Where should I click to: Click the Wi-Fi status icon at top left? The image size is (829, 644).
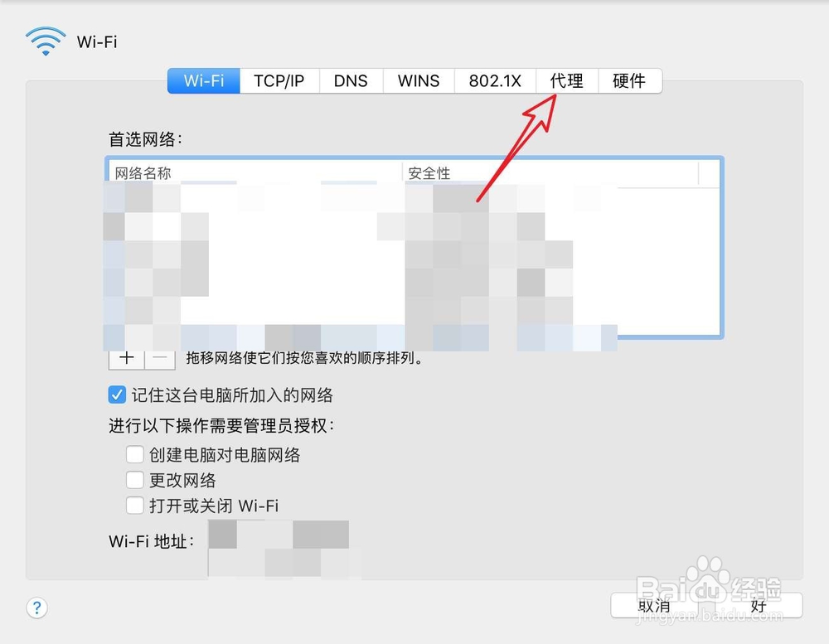(x=46, y=38)
